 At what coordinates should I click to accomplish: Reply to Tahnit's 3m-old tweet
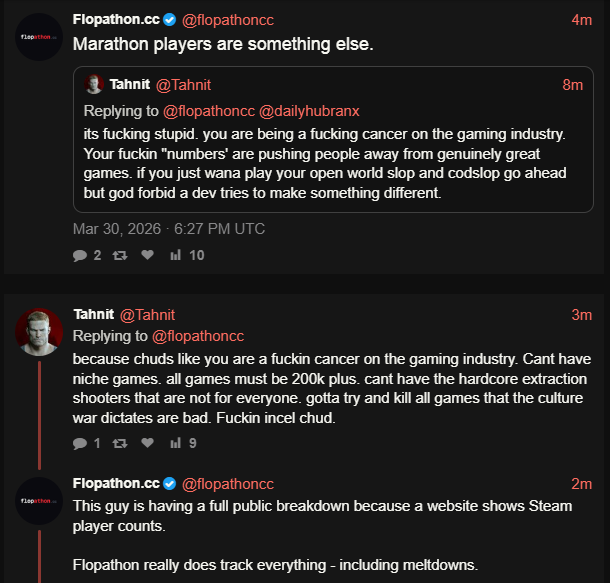click(x=80, y=443)
